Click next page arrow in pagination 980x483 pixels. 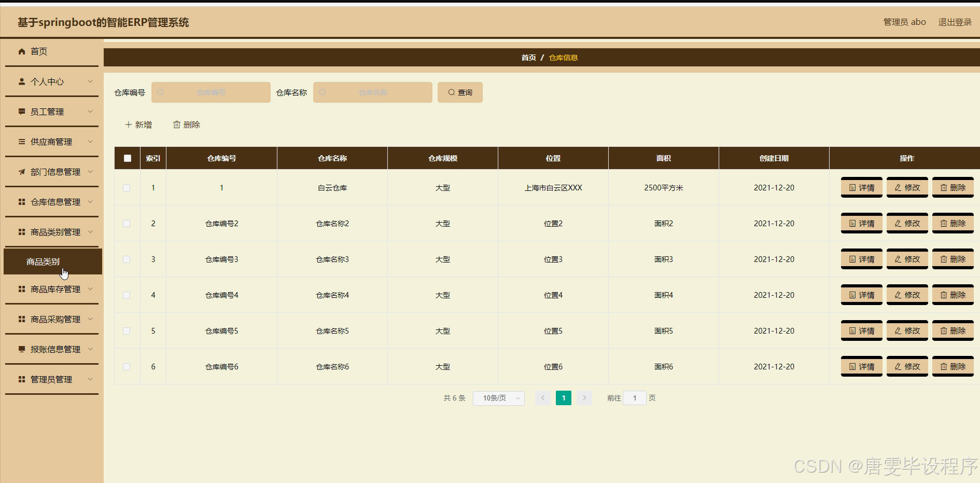584,398
